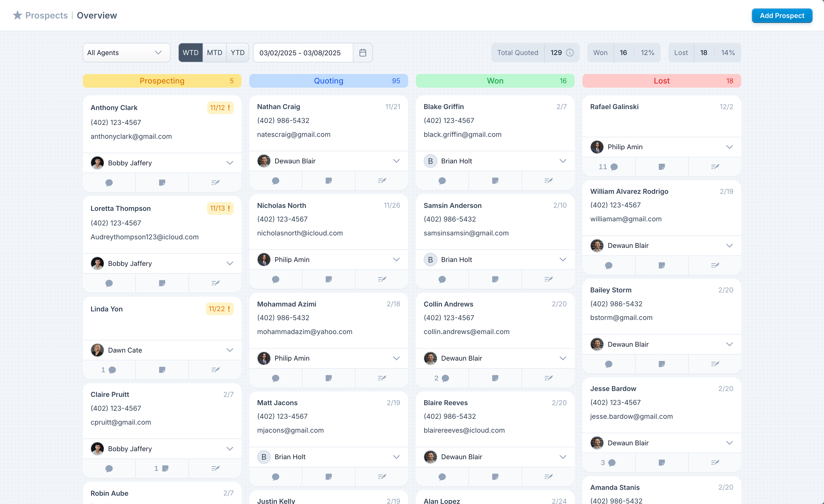Click email collin.andrews@email.com
Viewport: 824px width, 504px height.
(x=467, y=332)
